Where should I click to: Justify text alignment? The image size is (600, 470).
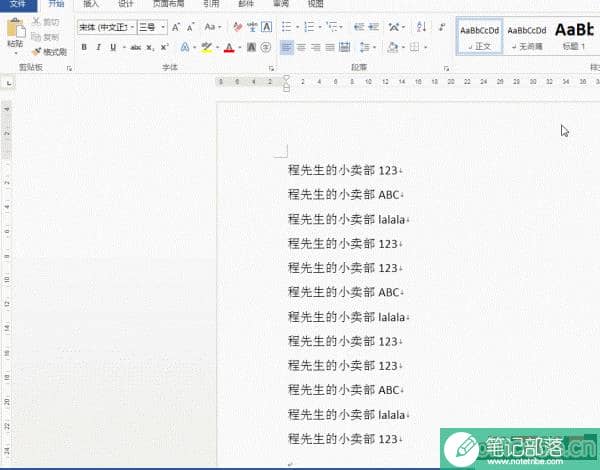[330, 47]
